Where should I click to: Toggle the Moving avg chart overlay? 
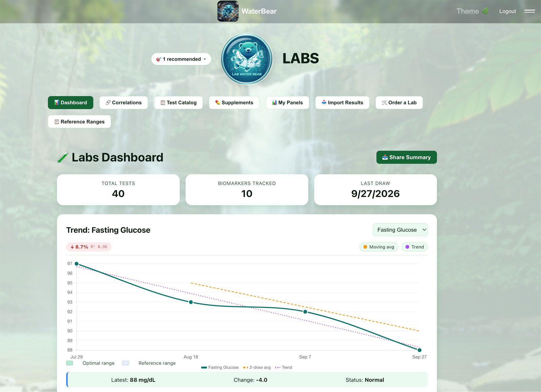[379, 247]
